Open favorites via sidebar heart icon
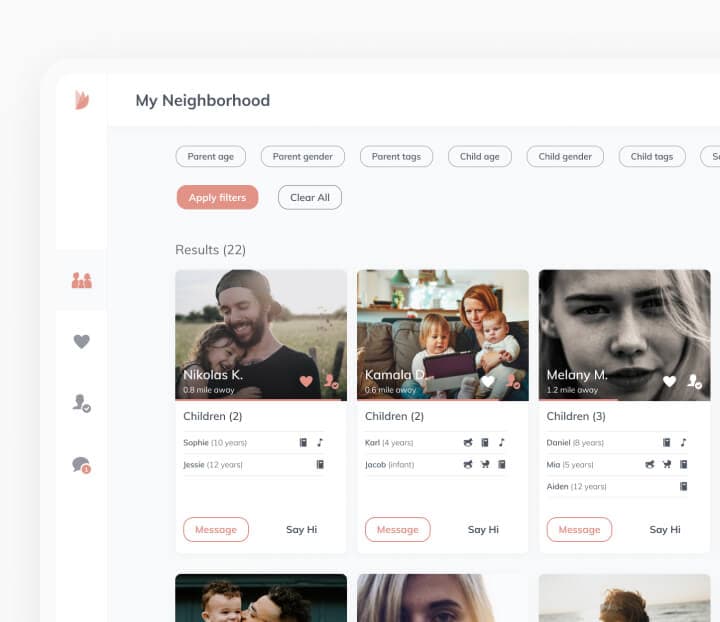The image size is (720, 622). click(x=82, y=341)
